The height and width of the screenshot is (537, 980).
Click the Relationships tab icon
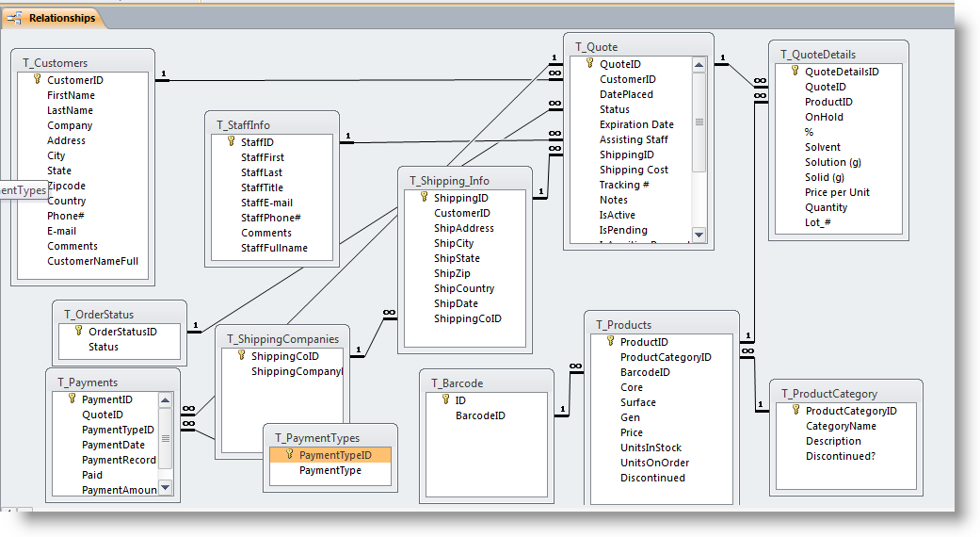[14, 18]
